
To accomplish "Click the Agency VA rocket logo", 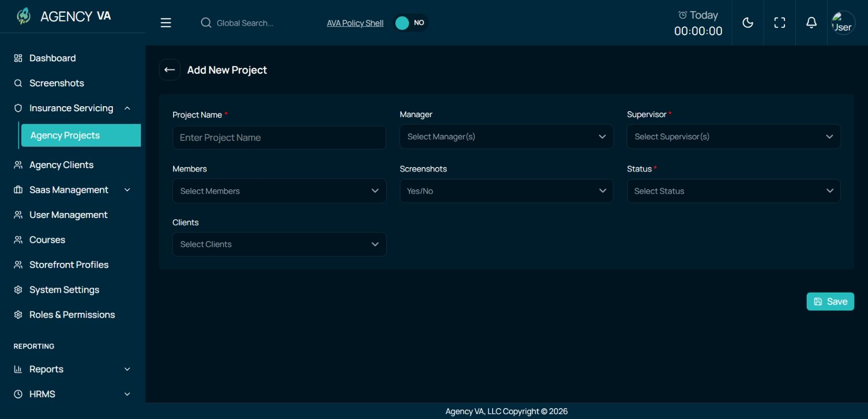I will tap(24, 16).
